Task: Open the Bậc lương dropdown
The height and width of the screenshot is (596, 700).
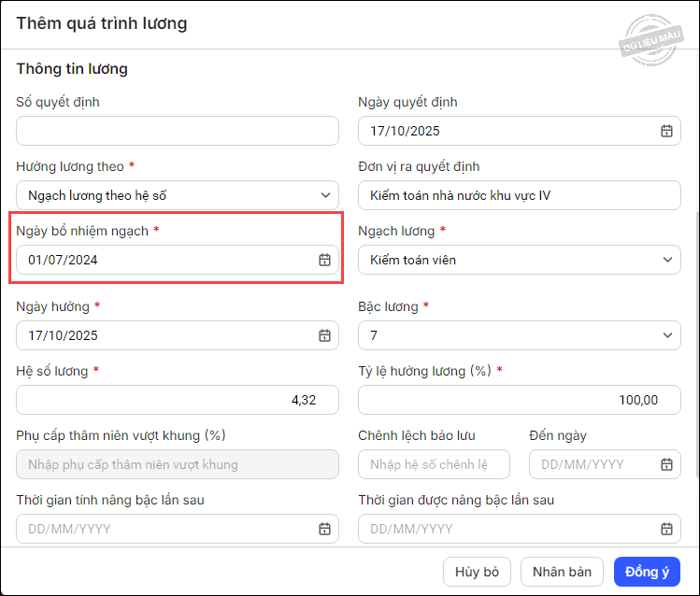Action: pyautogui.click(x=666, y=335)
